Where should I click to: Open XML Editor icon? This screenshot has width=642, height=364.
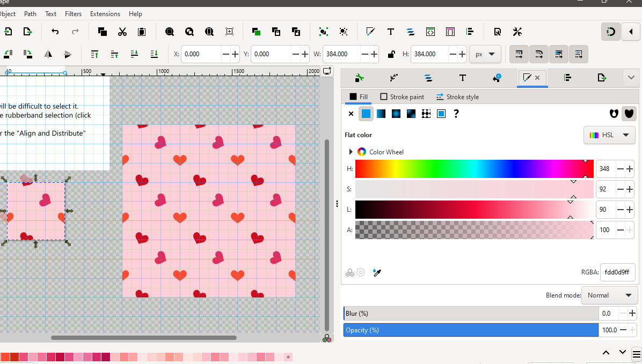pyautogui.click(x=431, y=32)
